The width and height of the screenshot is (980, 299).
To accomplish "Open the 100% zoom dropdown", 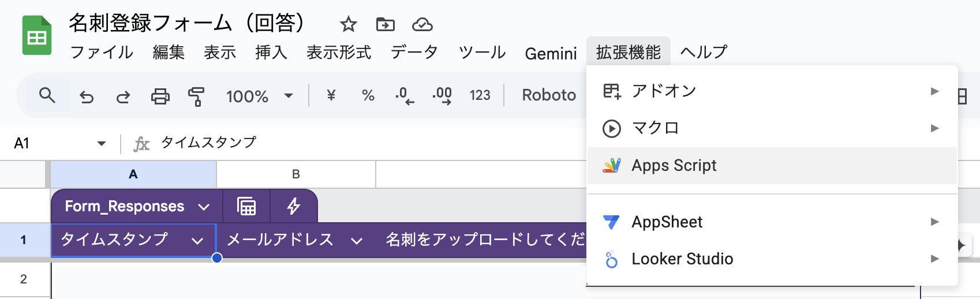I will (259, 96).
